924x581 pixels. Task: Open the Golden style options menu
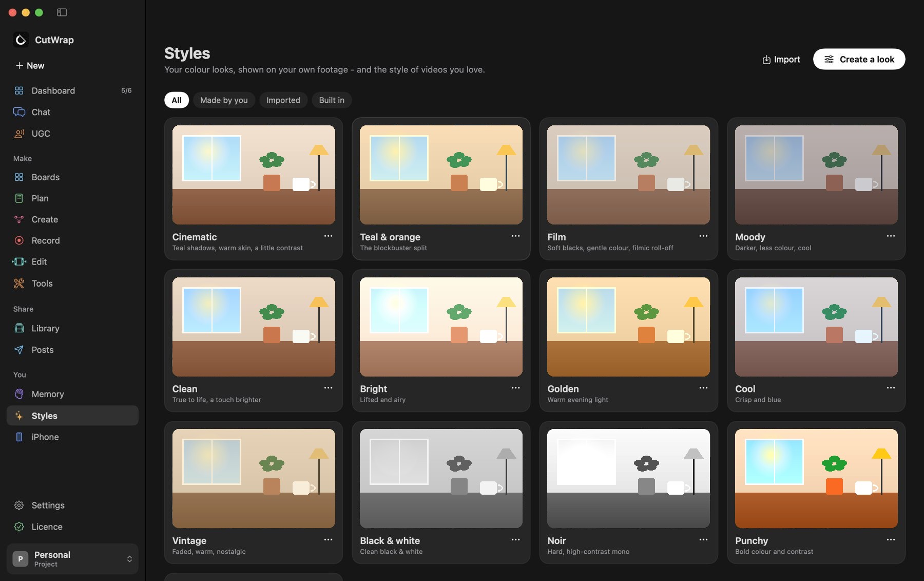pos(703,388)
